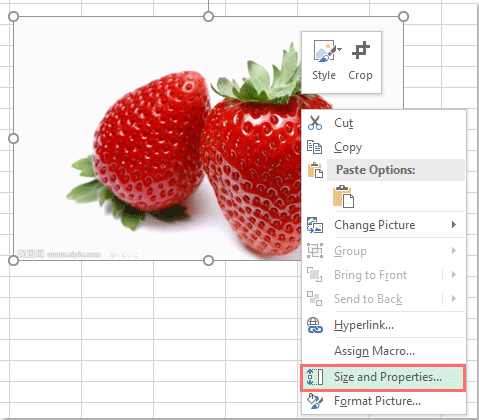Screen dimensions: 479x420
Task: Click the top-left picture resize handle
Action: click(13, 16)
